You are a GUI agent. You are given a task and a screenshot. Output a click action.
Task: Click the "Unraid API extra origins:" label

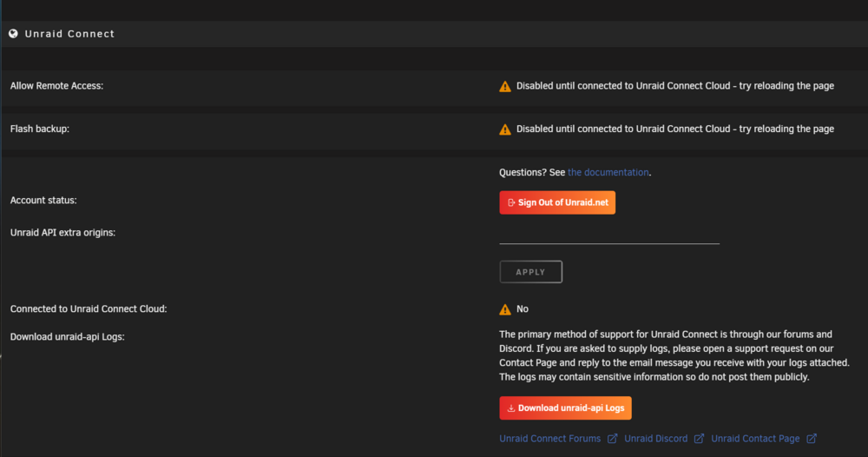click(x=62, y=233)
